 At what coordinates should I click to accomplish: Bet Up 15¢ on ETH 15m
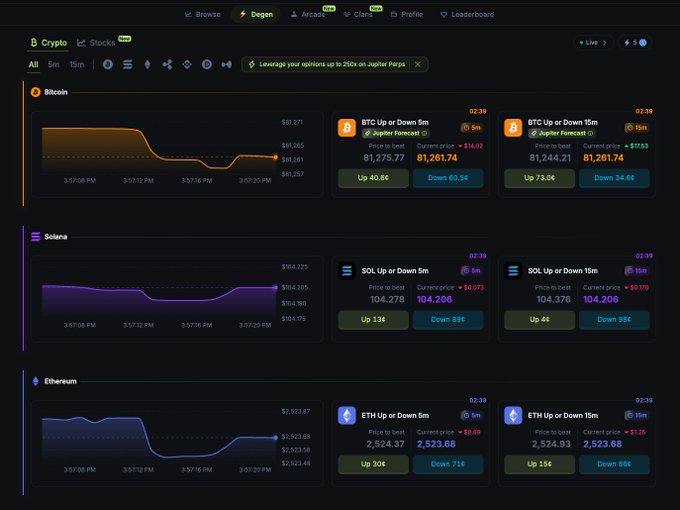(x=539, y=464)
